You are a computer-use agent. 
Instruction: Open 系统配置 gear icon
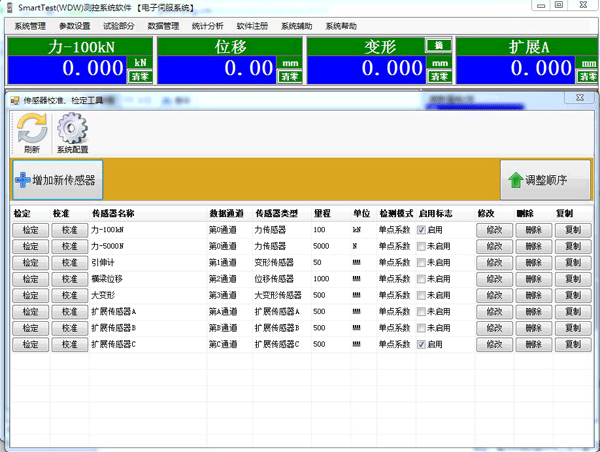click(x=72, y=133)
